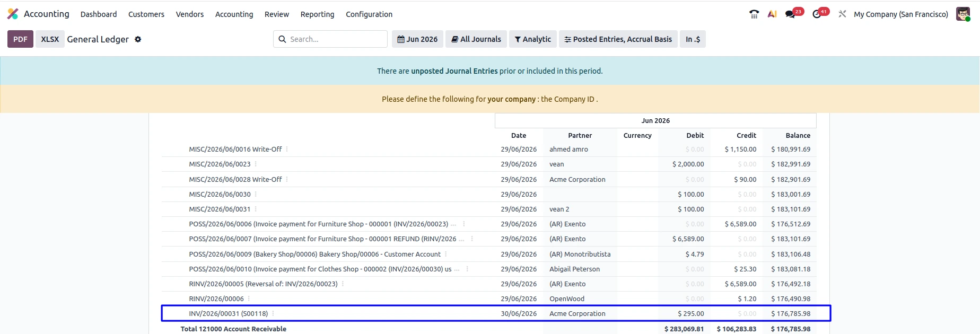This screenshot has width=980, height=334.
Task: Open the VoIP phone icon
Action: pos(754,14)
